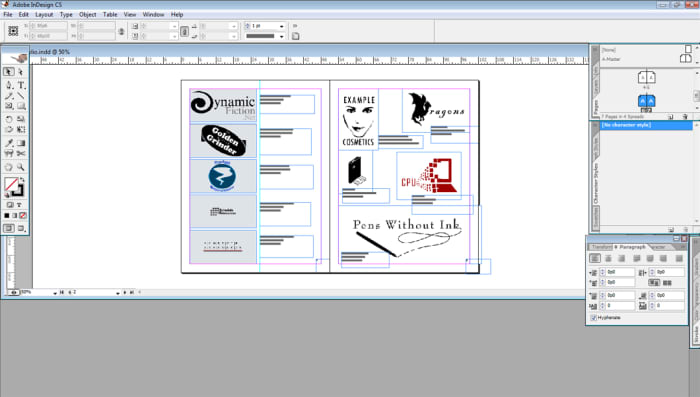The image size is (700, 397).
Task: Click the new page icon in Pages panel
Action: point(671,117)
